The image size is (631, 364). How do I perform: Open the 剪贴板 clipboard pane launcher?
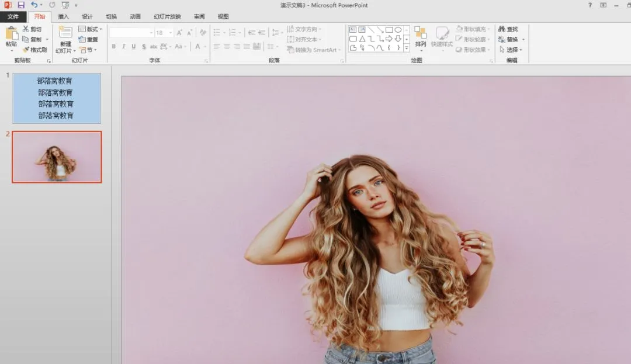click(x=48, y=61)
